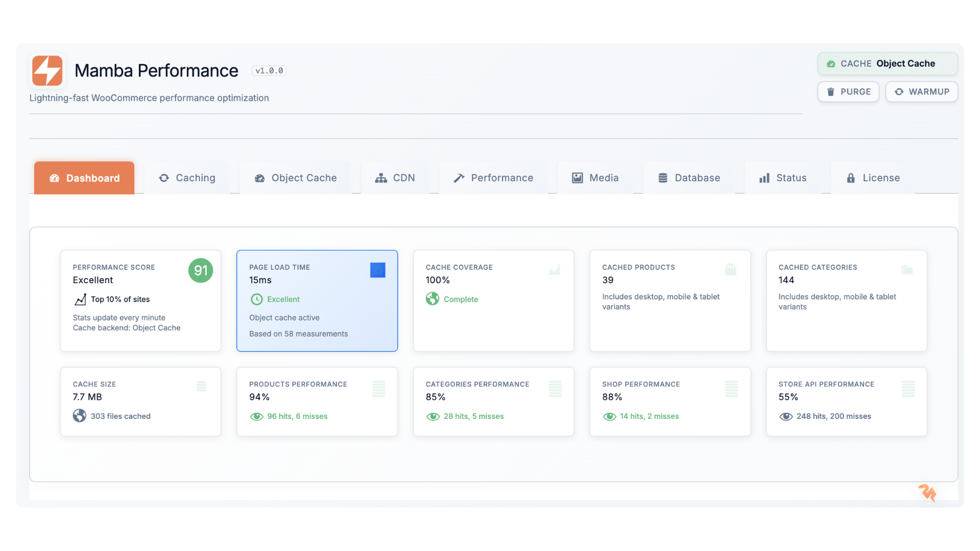980x551 pixels.
Task: Click the eye icon on Categories Performance card
Action: point(433,416)
